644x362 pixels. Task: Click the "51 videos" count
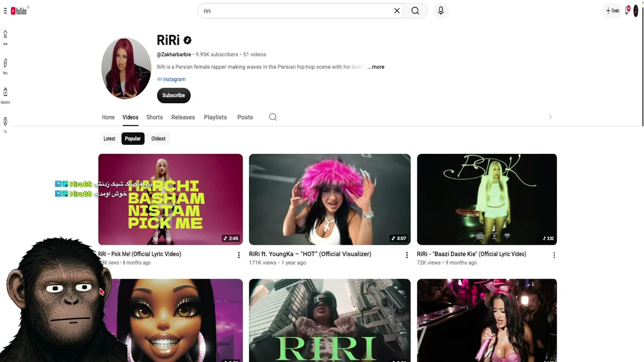[x=255, y=54]
